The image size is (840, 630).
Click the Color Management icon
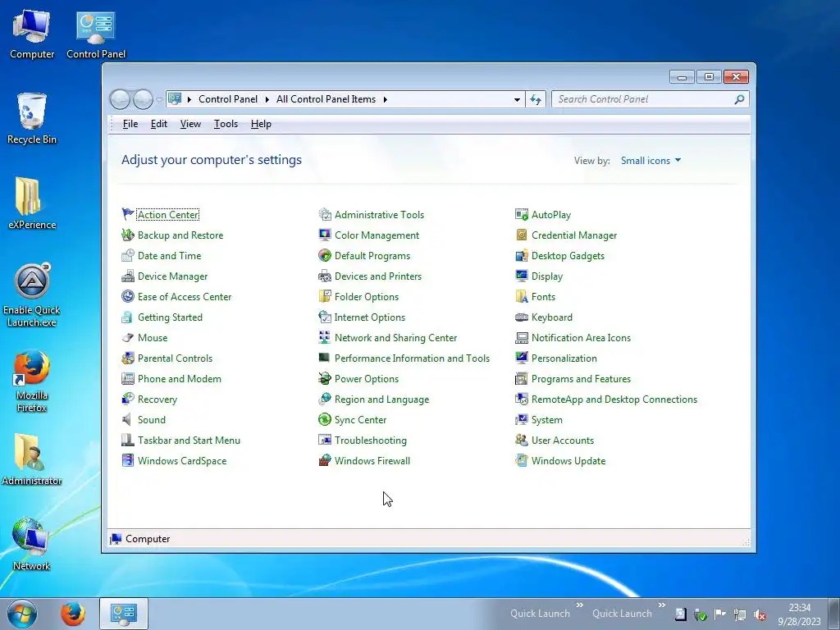click(325, 235)
